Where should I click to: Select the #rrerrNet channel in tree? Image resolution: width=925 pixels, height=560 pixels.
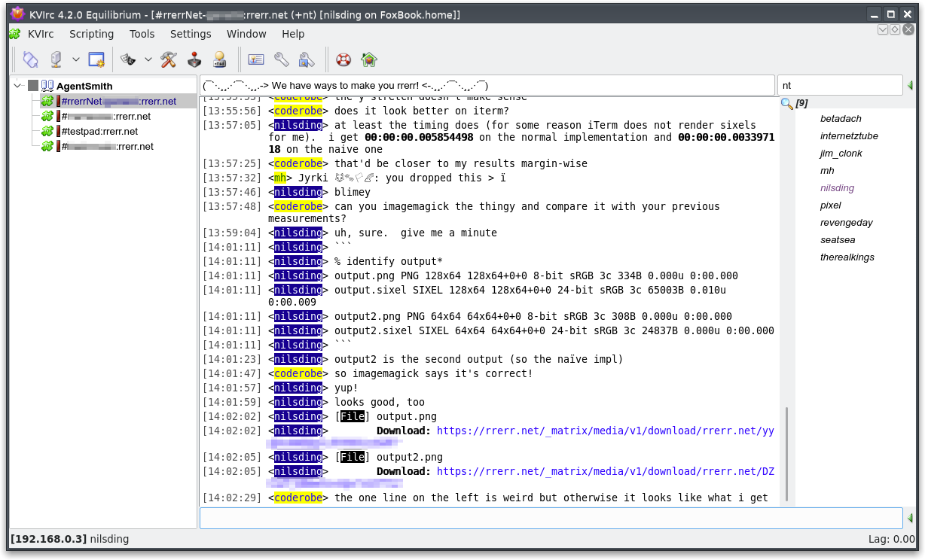click(118, 101)
